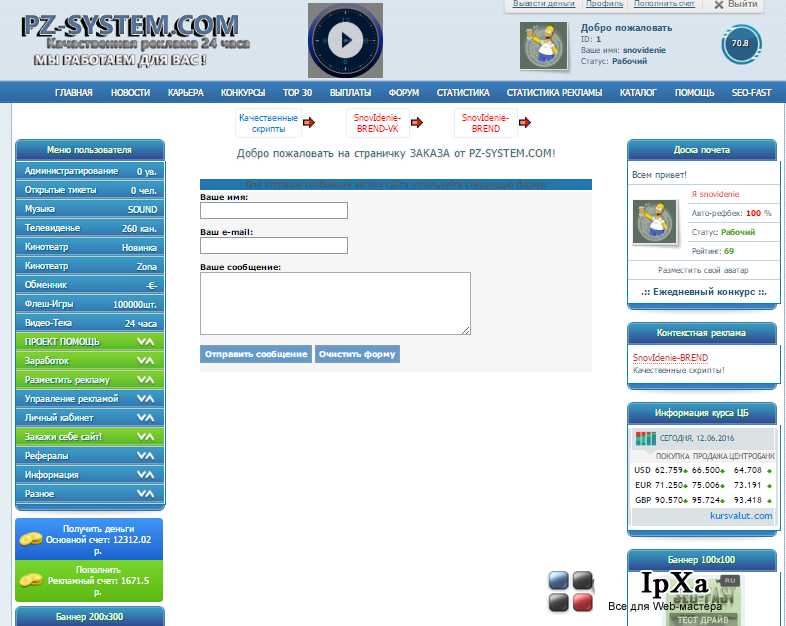Click the blue square color button
This screenshot has width=786, height=626.
[558, 580]
